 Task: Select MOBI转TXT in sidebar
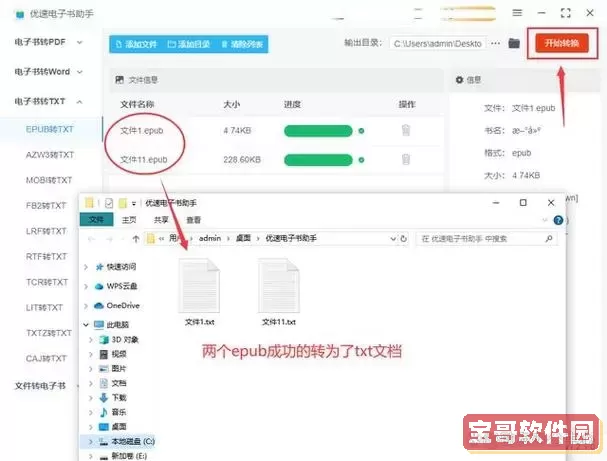click(x=49, y=180)
